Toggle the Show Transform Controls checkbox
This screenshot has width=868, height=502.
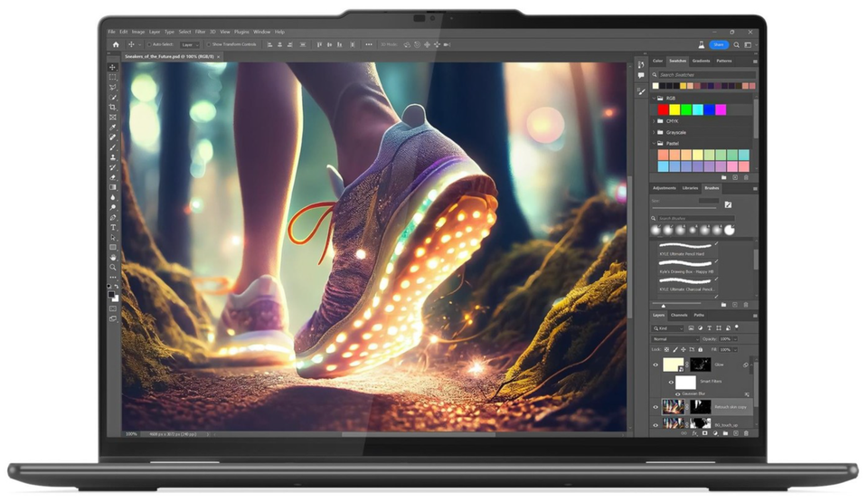click(208, 44)
